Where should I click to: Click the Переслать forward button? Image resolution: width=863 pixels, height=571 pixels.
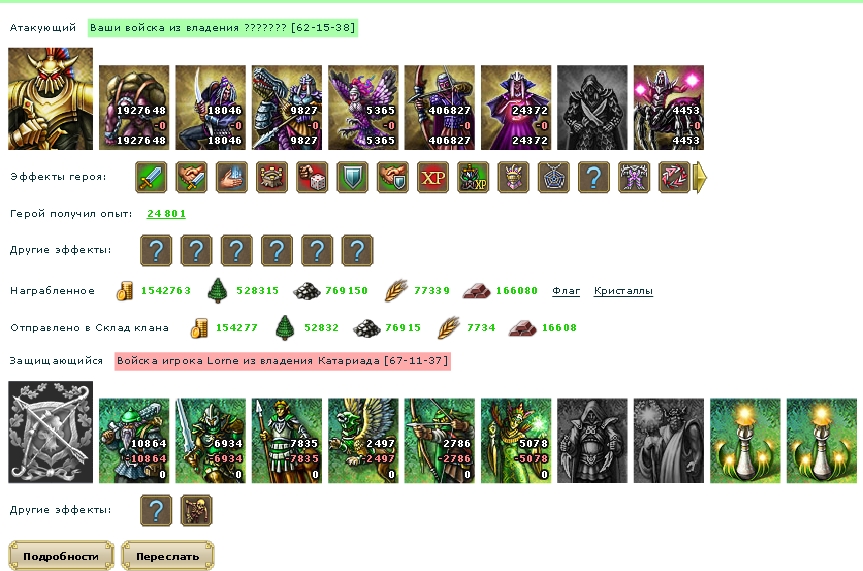(x=167, y=556)
